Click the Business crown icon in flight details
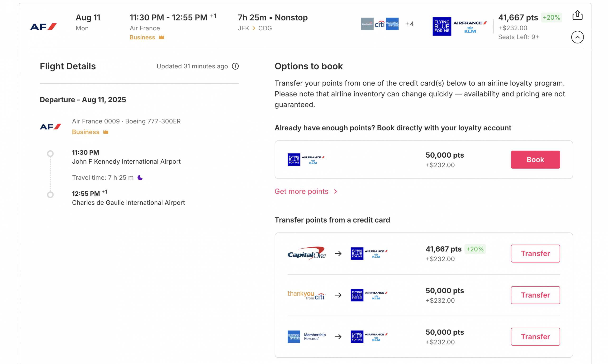Image resolution: width=608 pixels, height=364 pixels. click(x=106, y=132)
